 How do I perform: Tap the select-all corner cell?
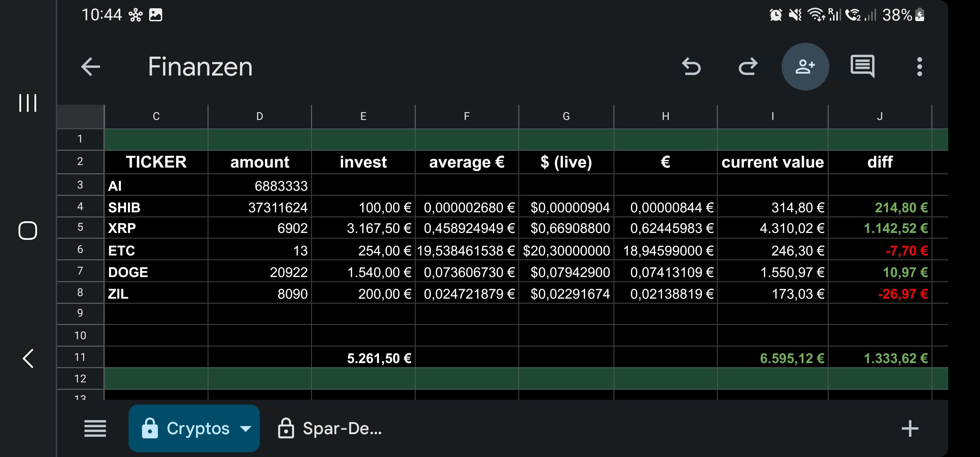80,116
